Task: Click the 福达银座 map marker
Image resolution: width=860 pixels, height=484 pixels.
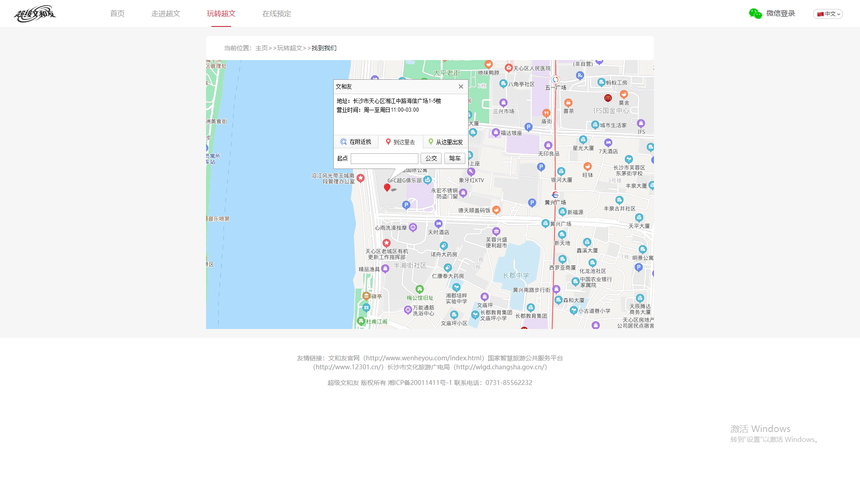Action: tap(496, 133)
